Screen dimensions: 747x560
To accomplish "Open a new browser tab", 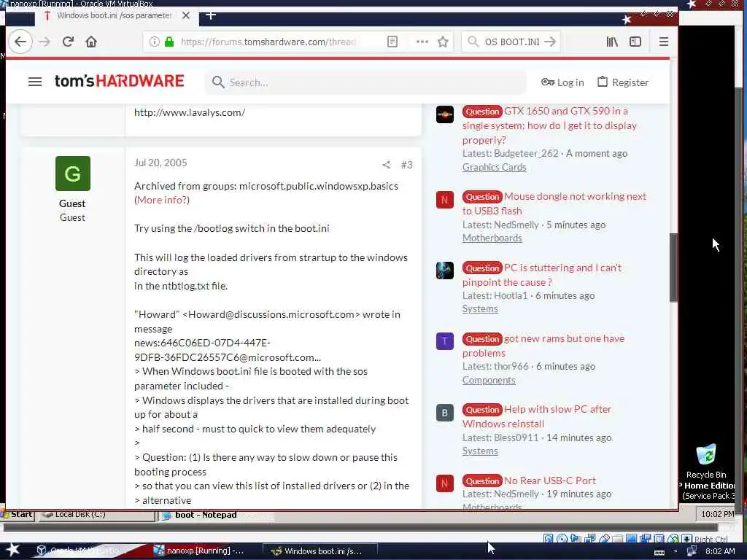I will (x=211, y=16).
